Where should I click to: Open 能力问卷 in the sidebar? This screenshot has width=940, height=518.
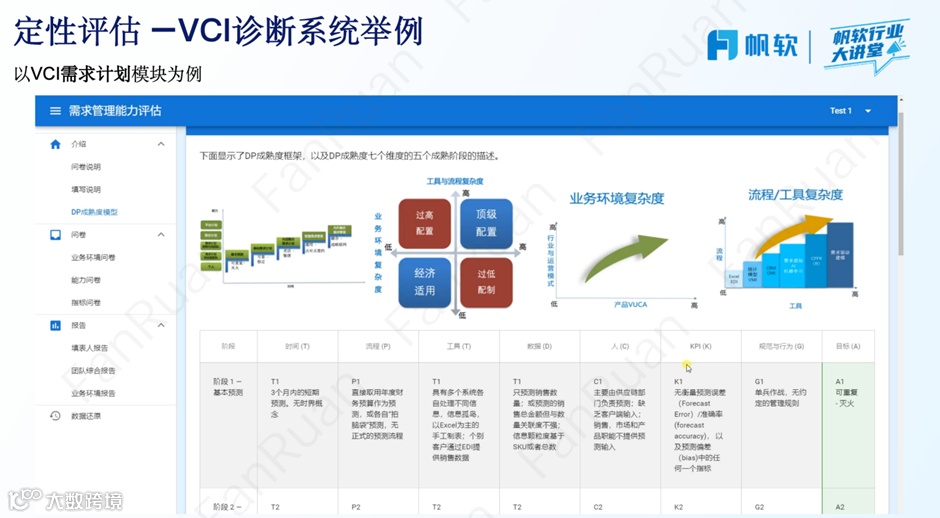click(x=86, y=280)
